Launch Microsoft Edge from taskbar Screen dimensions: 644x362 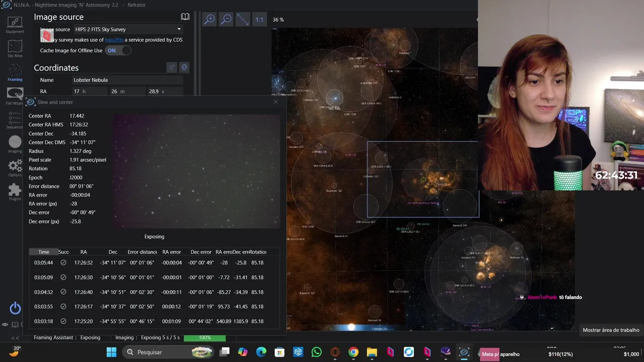261,352
